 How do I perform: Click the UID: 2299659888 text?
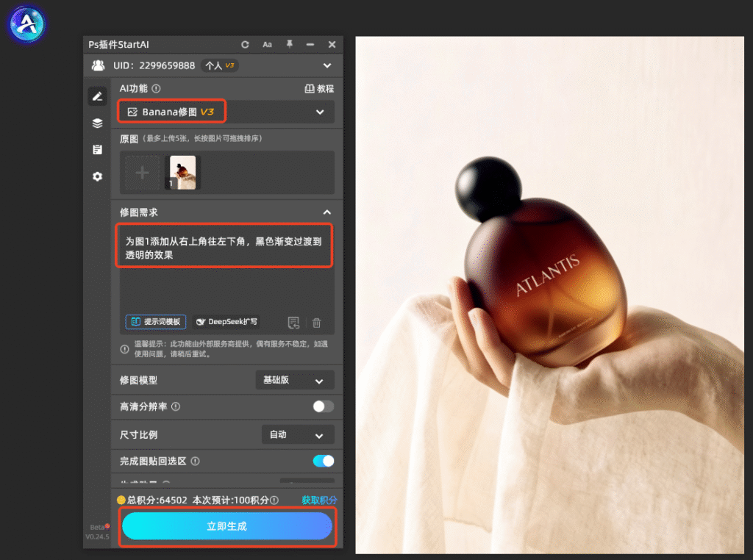pyautogui.click(x=154, y=65)
